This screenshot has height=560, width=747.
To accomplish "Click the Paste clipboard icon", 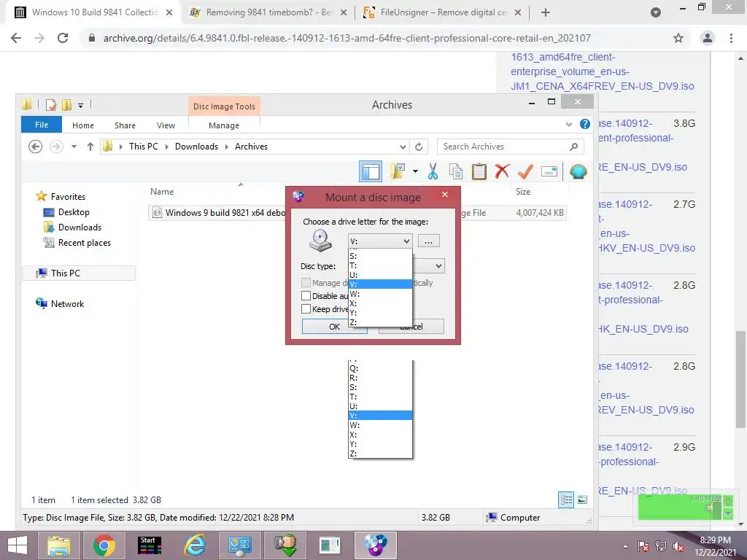I will pos(479,171).
